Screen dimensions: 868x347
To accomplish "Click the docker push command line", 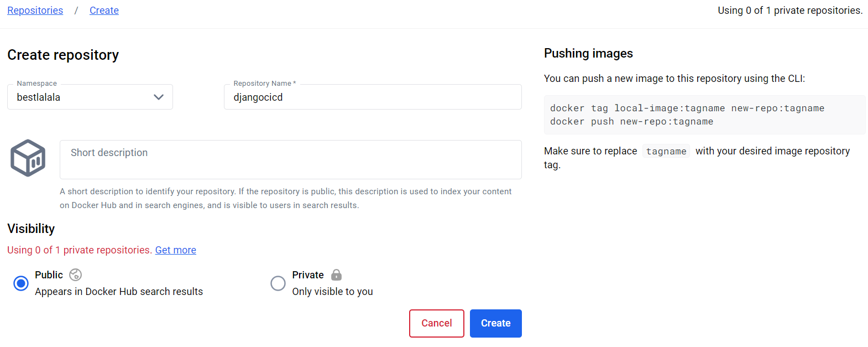I will point(631,122).
